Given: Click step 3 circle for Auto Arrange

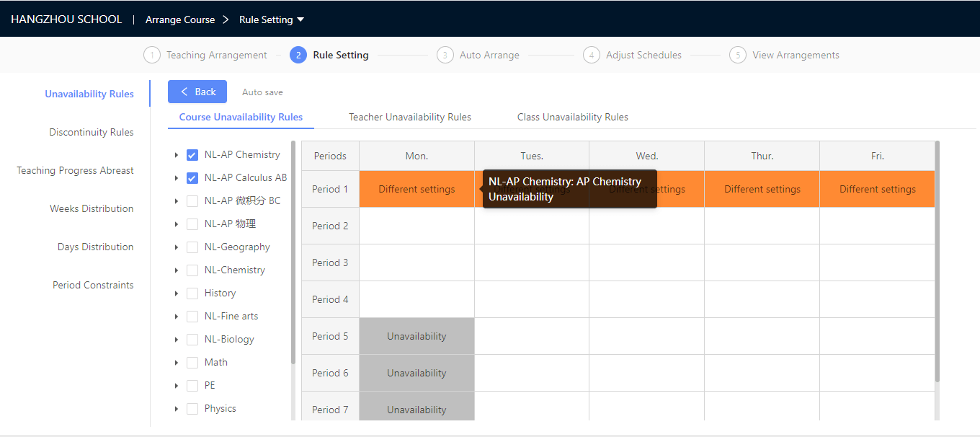Looking at the screenshot, I should (x=445, y=55).
